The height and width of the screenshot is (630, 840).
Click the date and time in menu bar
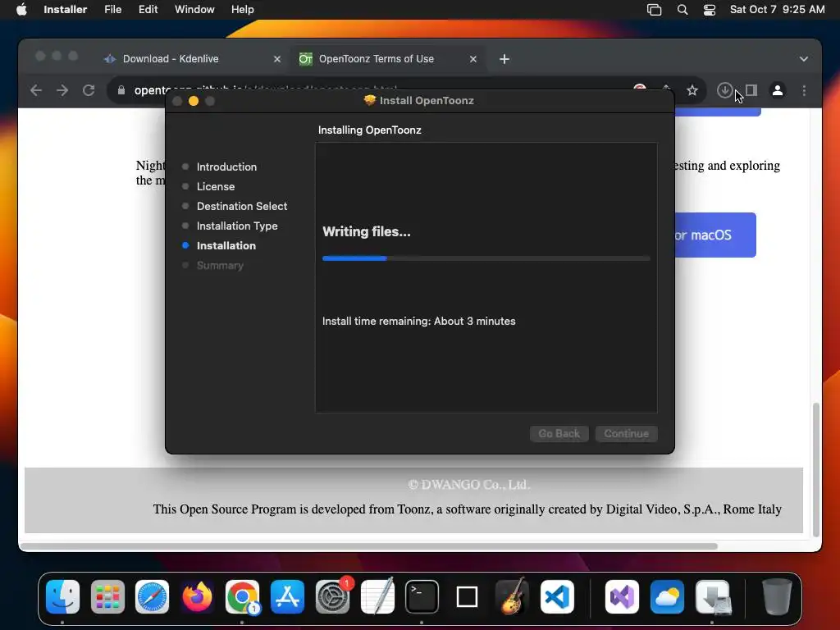coord(778,10)
